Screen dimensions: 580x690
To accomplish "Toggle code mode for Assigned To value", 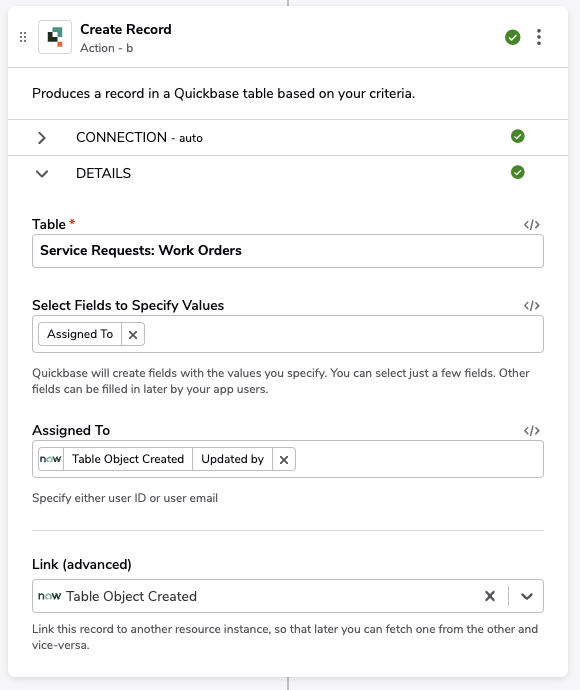I will coord(532,431).
